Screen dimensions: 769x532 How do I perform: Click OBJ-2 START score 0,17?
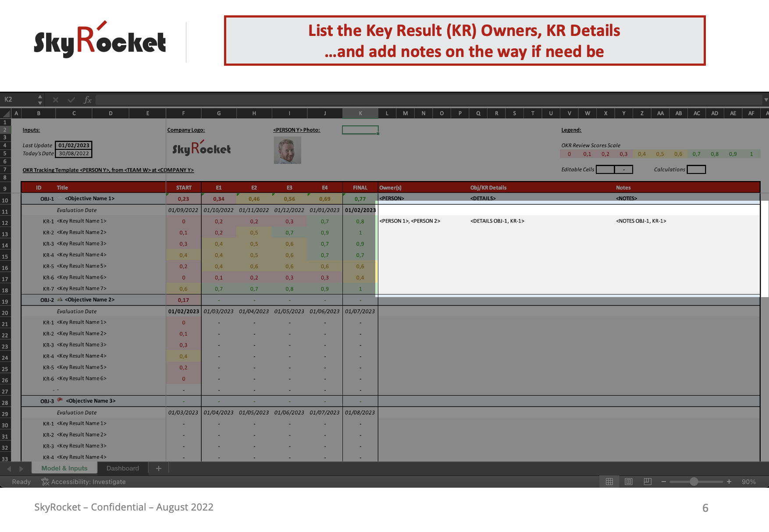(183, 300)
